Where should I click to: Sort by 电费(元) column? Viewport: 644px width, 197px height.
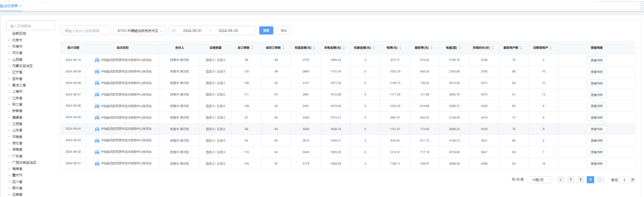(x=400, y=48)
